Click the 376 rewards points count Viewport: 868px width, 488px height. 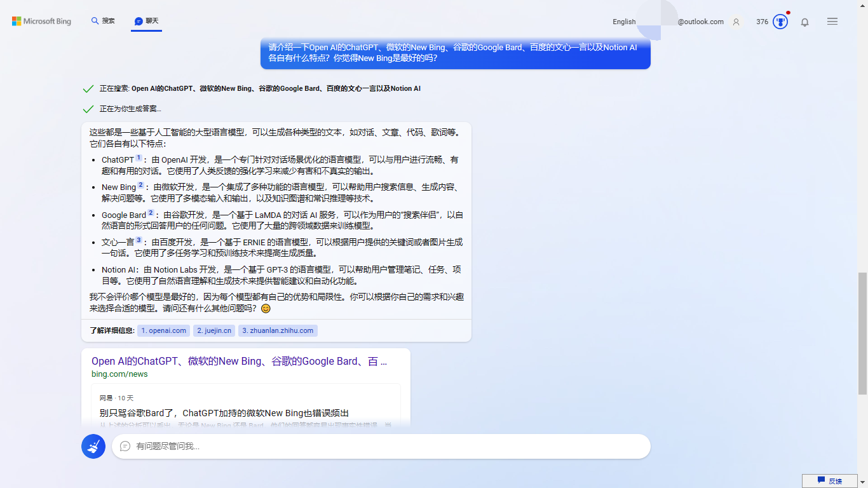[x=762, y=22]
